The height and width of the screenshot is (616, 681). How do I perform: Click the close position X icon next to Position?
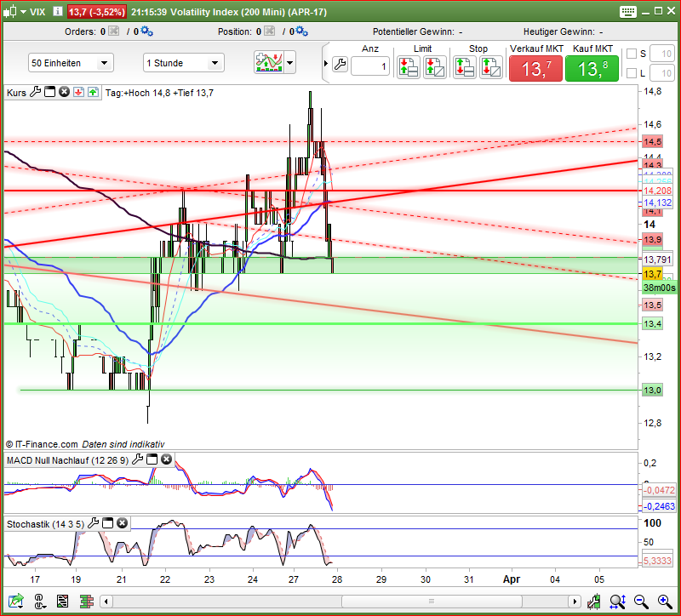tap(269, 31)
